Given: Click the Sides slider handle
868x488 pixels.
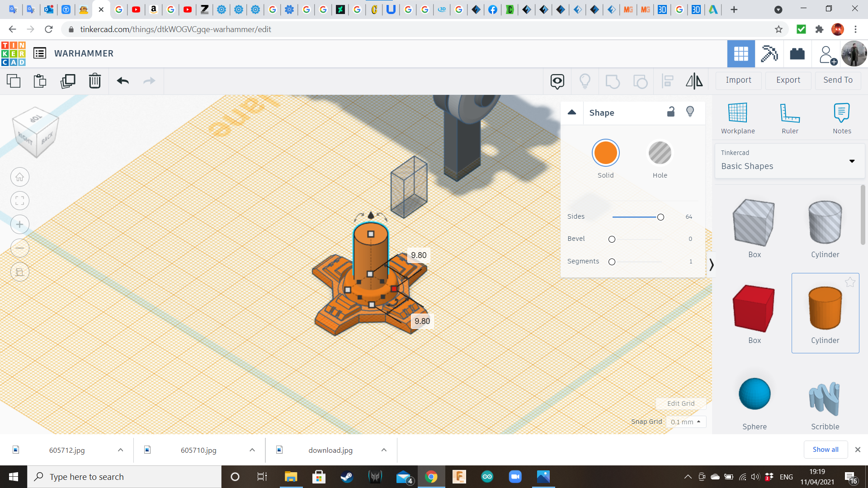Looking at the screenshot, I should tap(660, 217).
